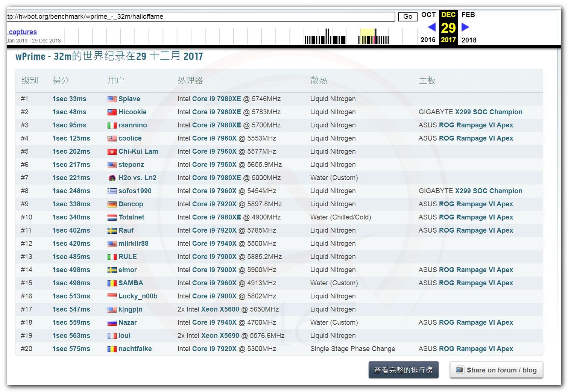Click the flag icon beside steponz
The height and width of the screenshot is (392, 568).
[112, 165]
